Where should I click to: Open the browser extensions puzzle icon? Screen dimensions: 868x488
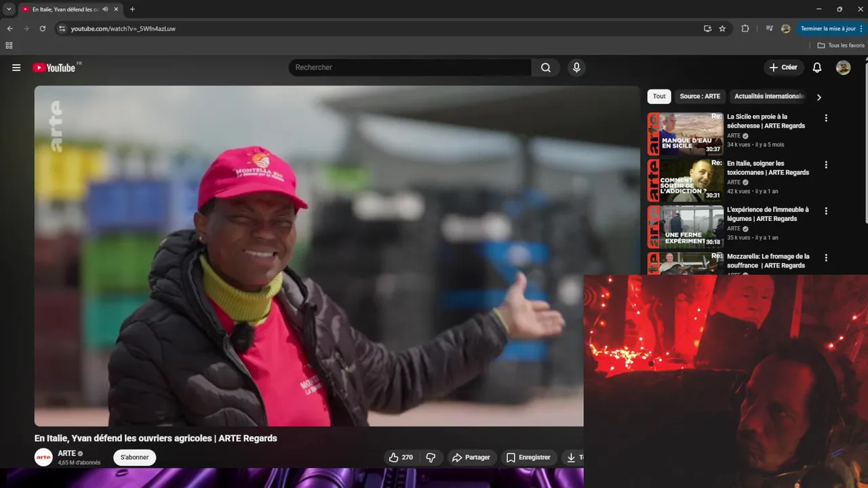(745, 28)
